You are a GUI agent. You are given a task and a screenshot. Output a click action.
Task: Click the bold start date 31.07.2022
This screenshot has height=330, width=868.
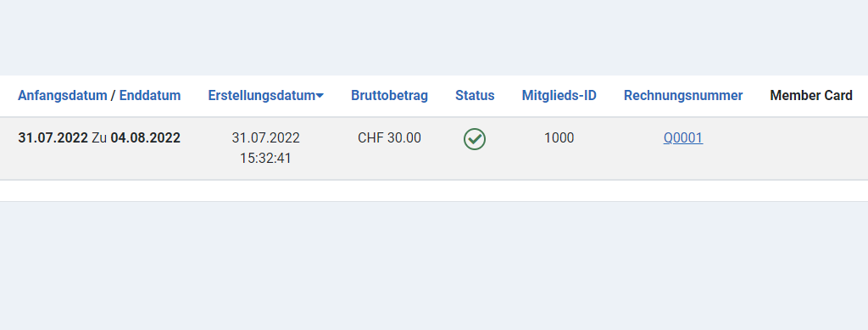[x=53, y=138]
